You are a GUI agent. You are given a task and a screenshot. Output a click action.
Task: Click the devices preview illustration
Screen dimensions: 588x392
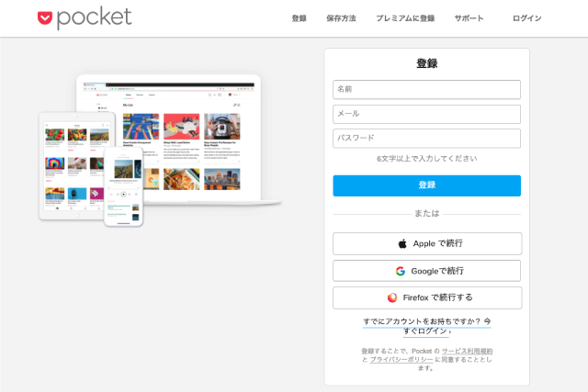tap(160, 151)
